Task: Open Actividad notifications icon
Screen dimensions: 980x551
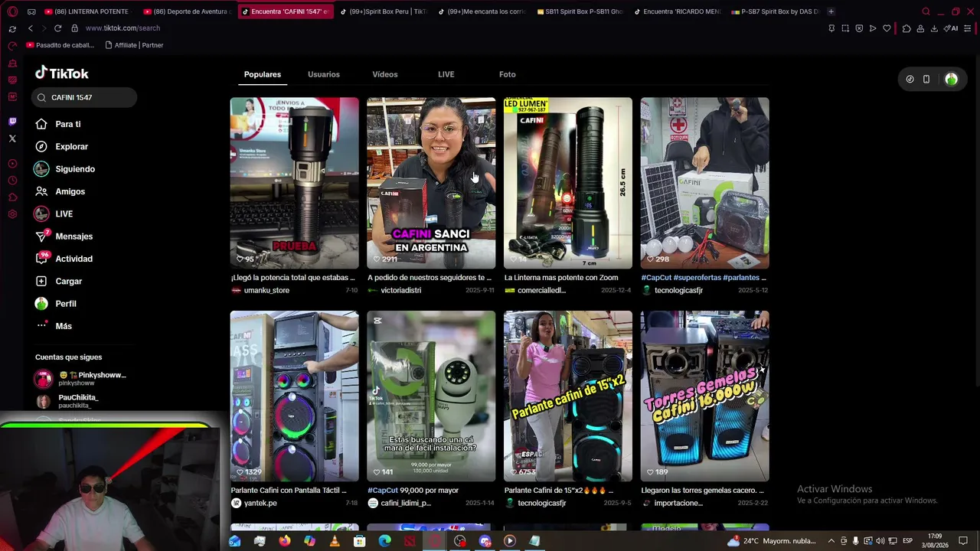Action: coord(41,259)
